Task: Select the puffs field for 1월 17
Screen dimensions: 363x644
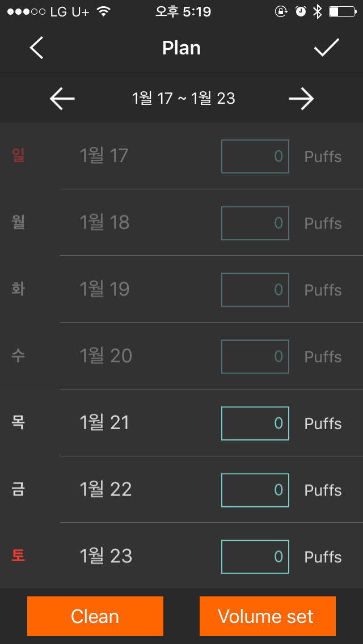Action: pos(255,156)
